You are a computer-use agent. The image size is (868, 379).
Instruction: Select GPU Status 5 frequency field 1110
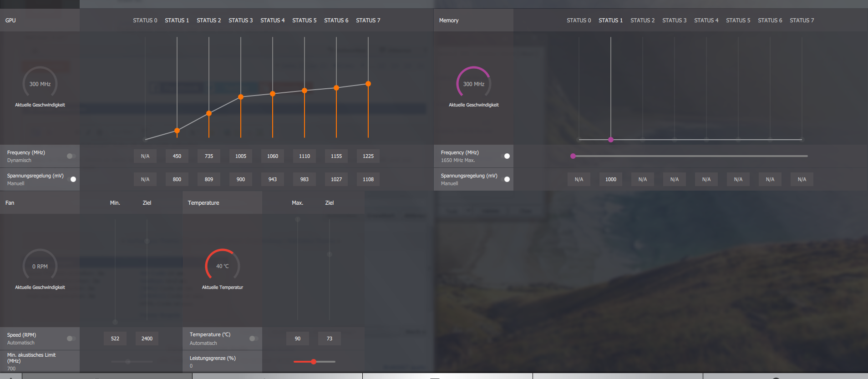(305, 156)
